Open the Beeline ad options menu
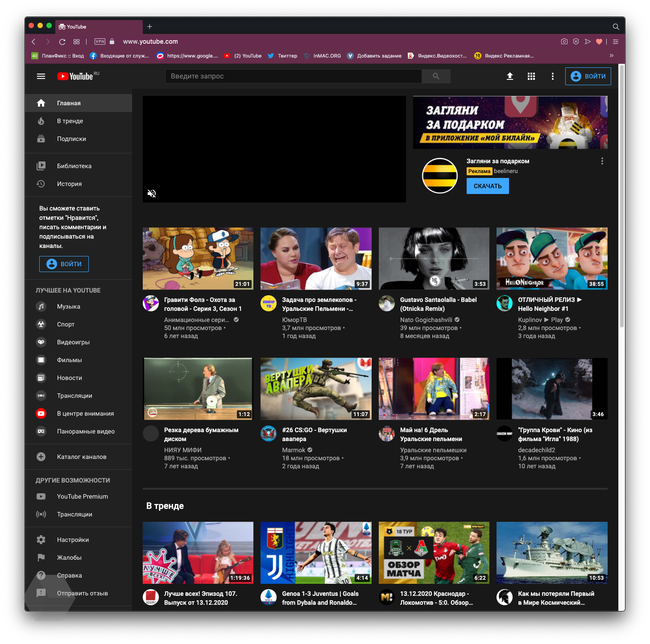 coord(602,161)
